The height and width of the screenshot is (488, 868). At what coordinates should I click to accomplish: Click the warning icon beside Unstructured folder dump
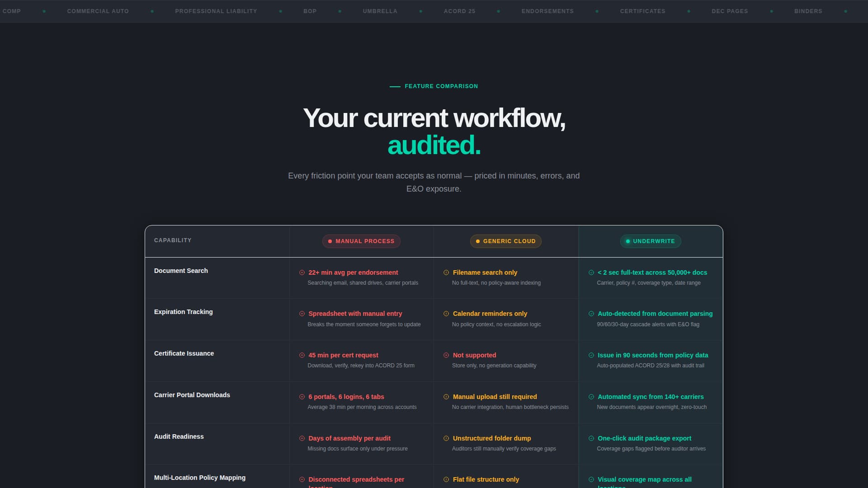[x=446, y=438]
